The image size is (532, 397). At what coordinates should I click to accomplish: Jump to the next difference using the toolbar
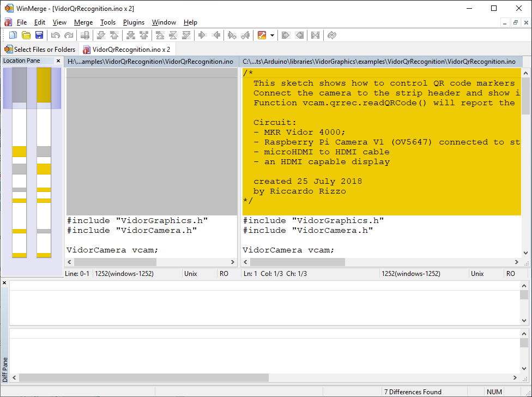pos(101,35)
